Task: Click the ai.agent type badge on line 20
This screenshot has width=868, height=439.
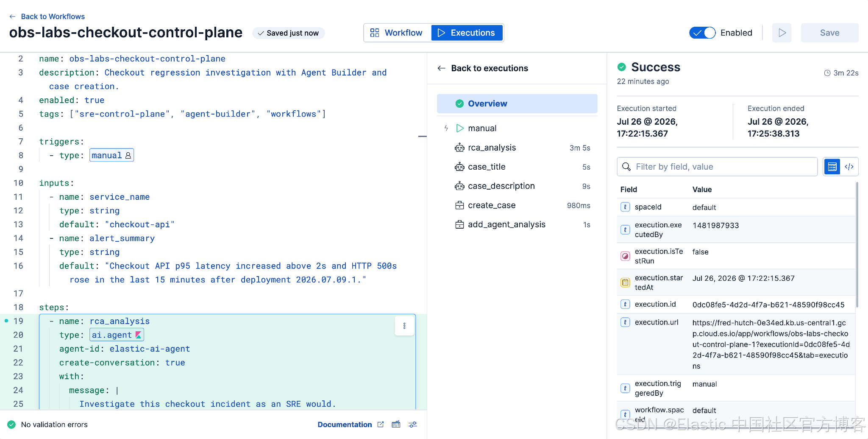Action: pyautogui.click(x=117, y=335)
